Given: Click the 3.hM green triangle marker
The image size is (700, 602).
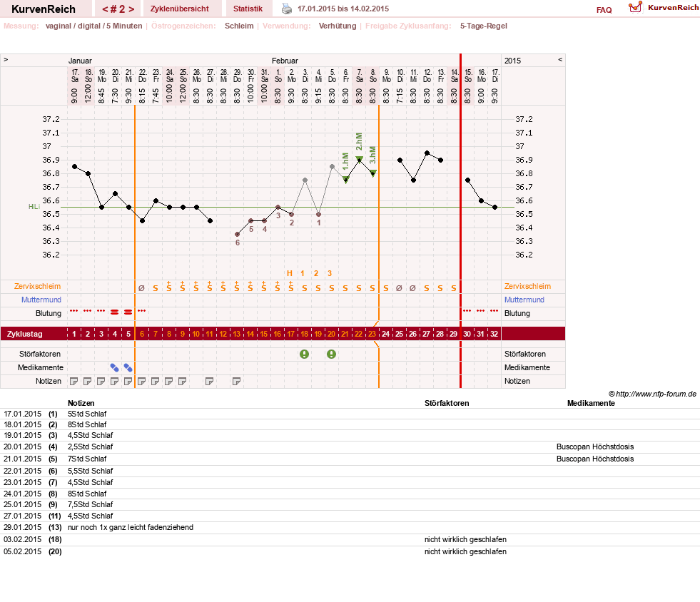Looking at the screenshot, I should click(x=373, y=173).
